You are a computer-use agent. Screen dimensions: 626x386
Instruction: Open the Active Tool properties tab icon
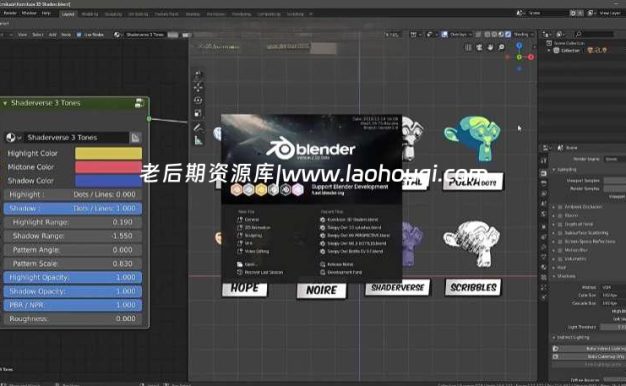543,160
